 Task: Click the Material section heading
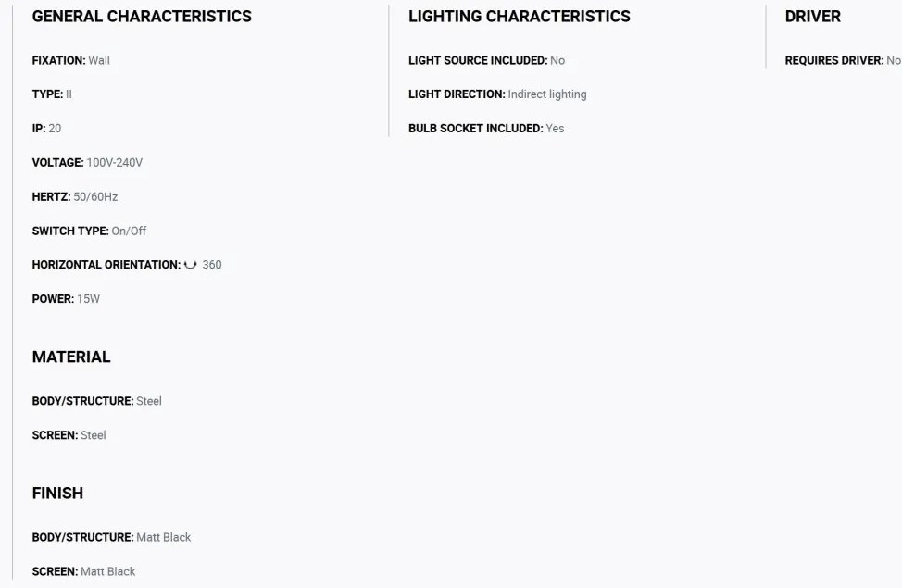click(71, 357)
